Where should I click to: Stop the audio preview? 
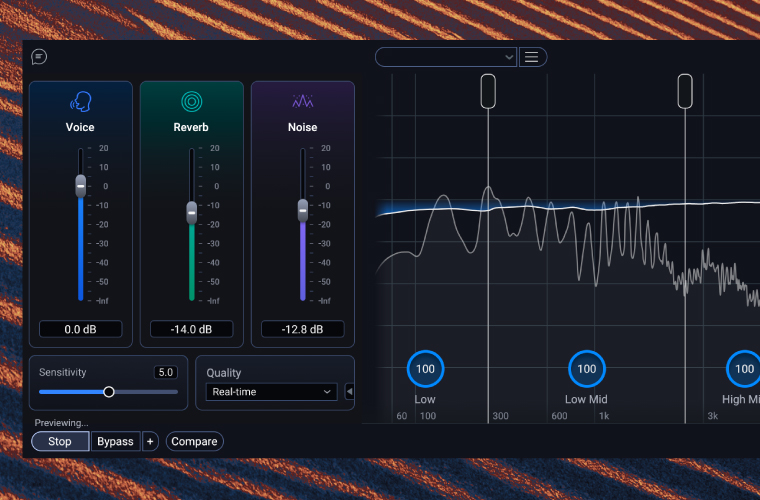[60, 441]
